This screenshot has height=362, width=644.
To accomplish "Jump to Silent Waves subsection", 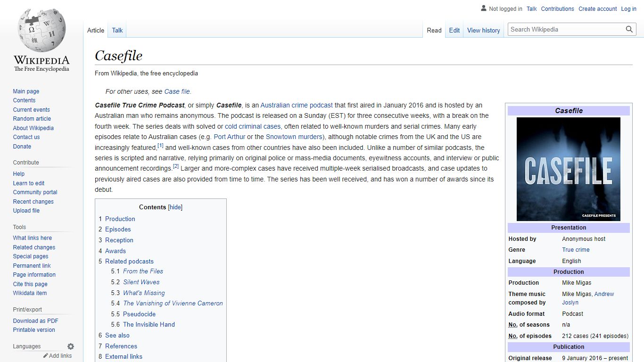I will coord(141,282).
